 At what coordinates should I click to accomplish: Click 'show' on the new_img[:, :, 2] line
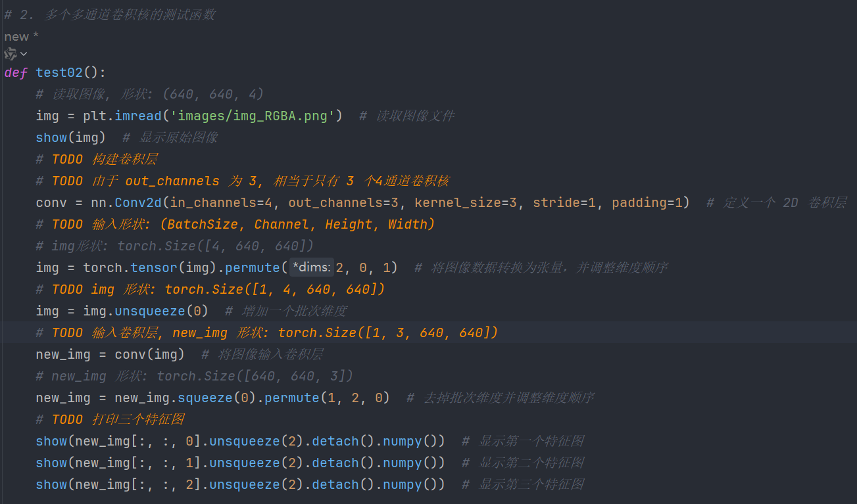click(x=51, y=484)
